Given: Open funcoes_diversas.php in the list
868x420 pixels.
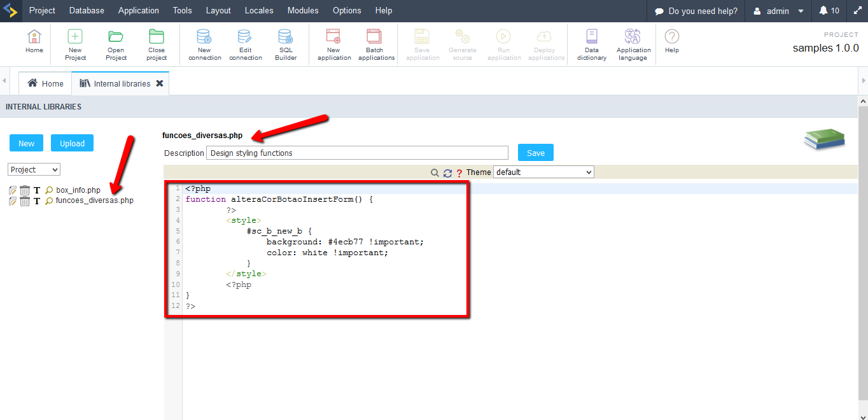Looking at the screenshot, I should 95,201.
